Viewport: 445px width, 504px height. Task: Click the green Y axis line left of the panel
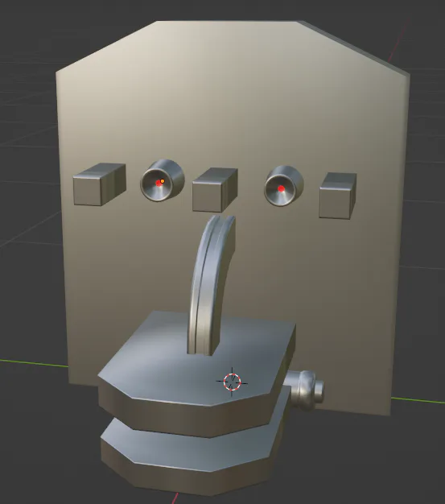click(34, 363)
